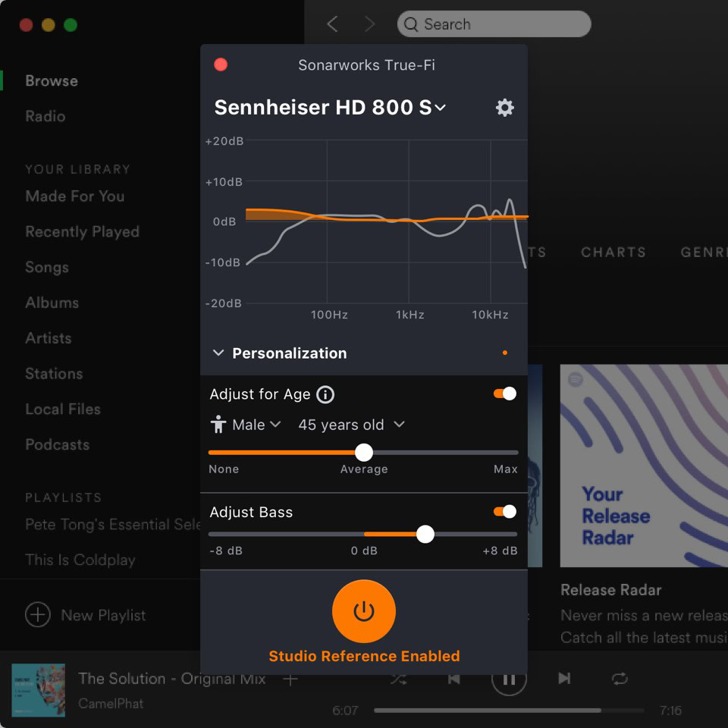Skip to the next track
This screenshot has width=728, height=728.
pos(564,679)
